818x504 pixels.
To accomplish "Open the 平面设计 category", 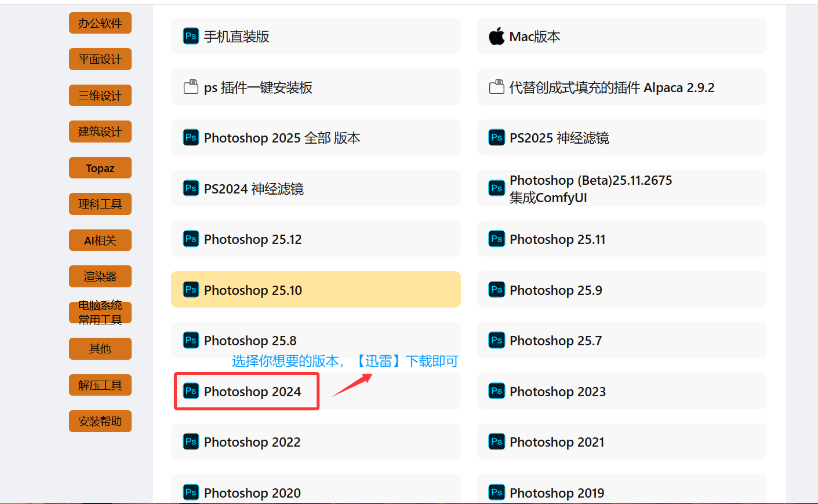I will tap(100, 59).
